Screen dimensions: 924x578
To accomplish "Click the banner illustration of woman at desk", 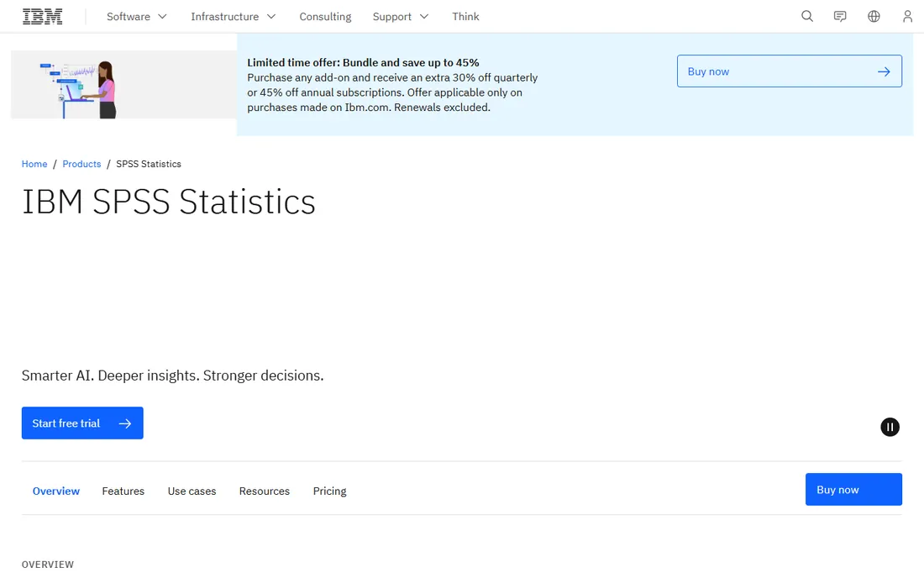I will coord(123,84).
